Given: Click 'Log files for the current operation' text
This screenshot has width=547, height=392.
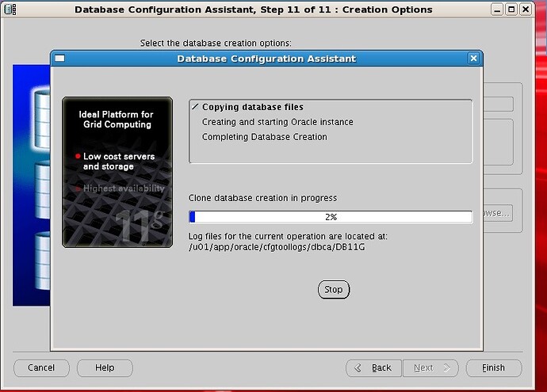Looking at the screenshot, I should pos(288,236).
